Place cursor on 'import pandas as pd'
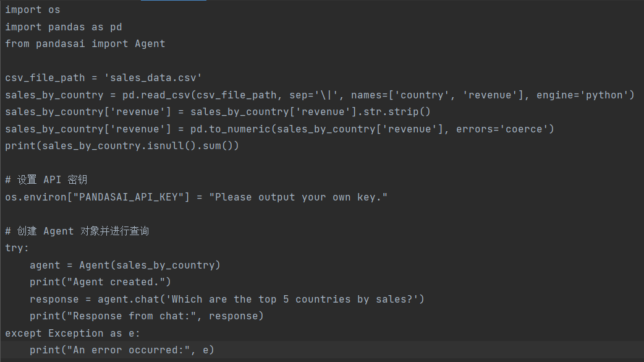Image resolution: width=644 pixels, height=362 pixels. (x=63, y=27)
